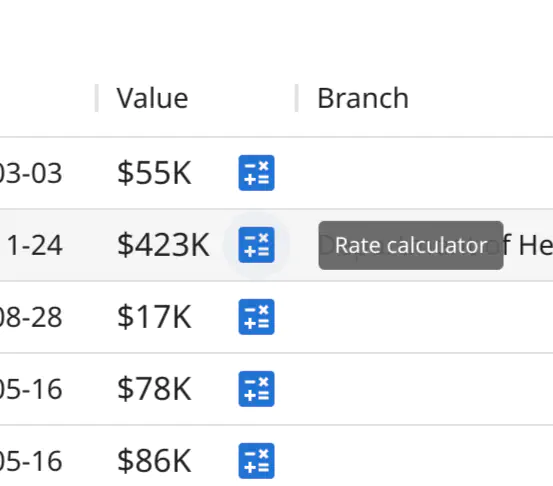The width and height of the screenshot is (553, 486).
Task: Open rate calculator for $17K row
Action: coord(256,317)
